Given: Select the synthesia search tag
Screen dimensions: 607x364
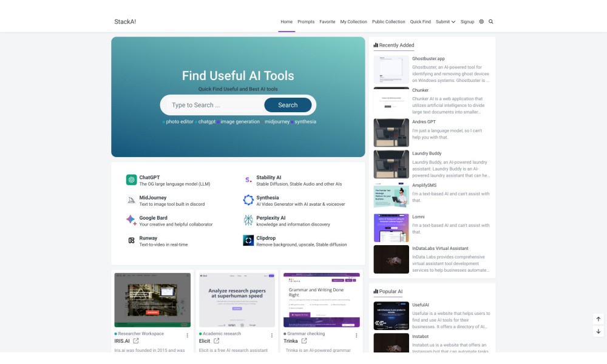Looking at the screenshot, I should tap(305, 121).
